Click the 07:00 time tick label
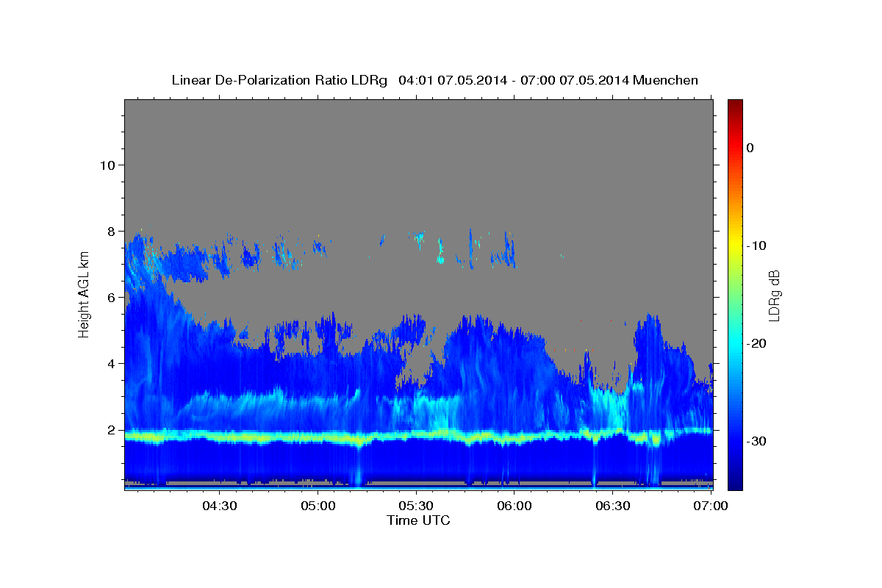Screen dimensions: 882x588 click(x=711, y=506)
